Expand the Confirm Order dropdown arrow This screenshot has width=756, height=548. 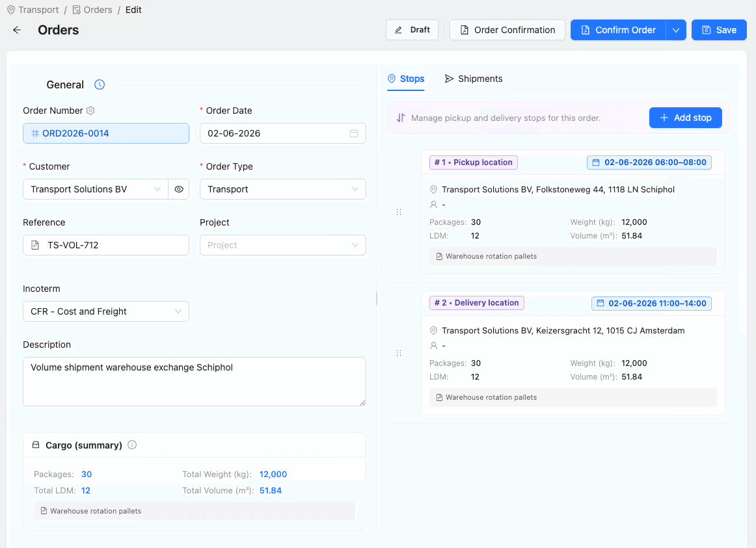tap(676, 30)
